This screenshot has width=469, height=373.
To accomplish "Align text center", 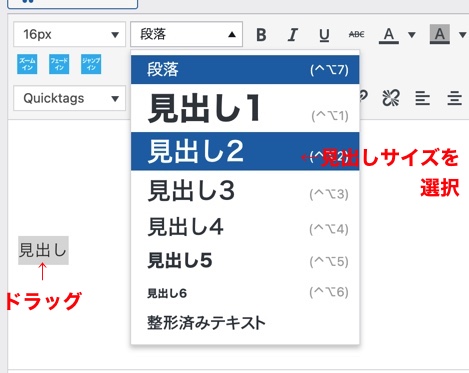I will click(x=454, y=98).
